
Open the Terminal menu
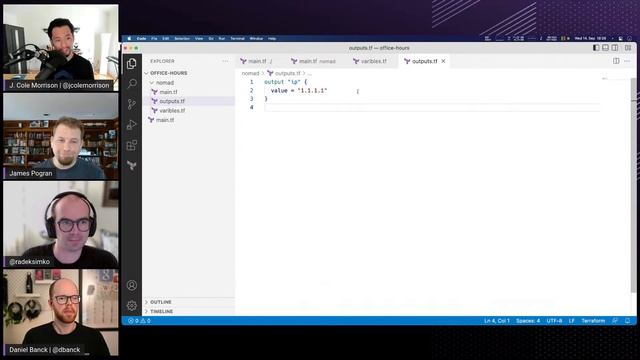238,38
